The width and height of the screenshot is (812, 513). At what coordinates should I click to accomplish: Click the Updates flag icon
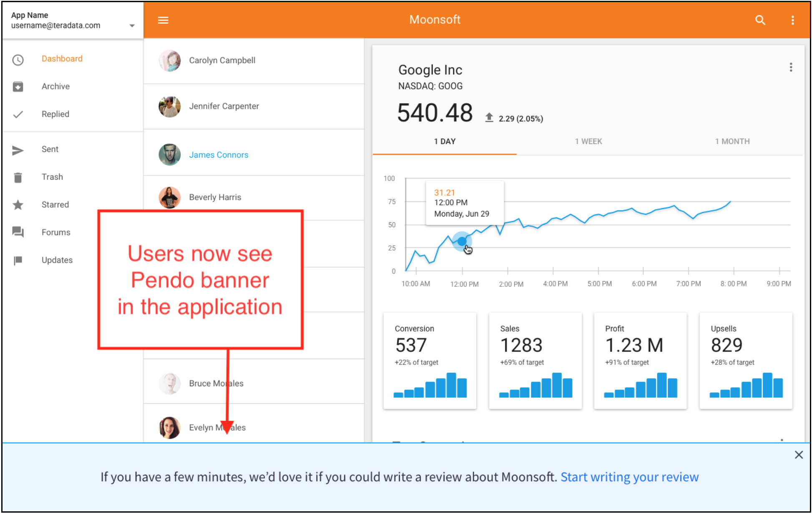[x=18, y=261]
